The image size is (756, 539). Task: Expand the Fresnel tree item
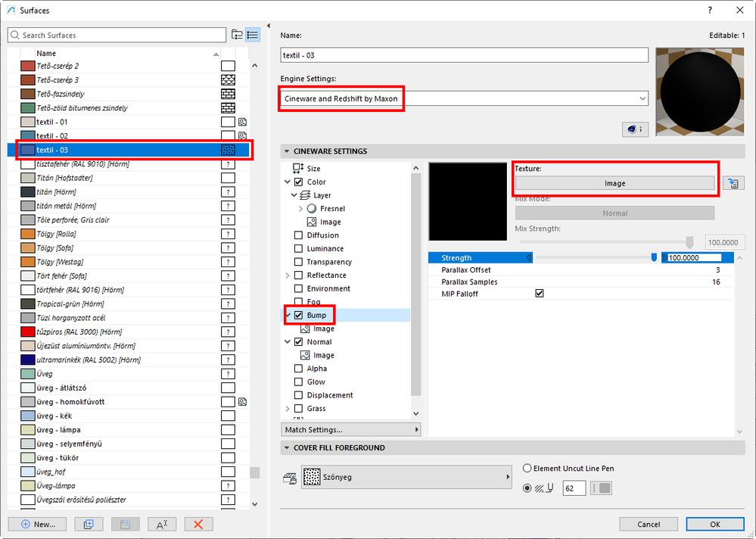click(301, 209)
